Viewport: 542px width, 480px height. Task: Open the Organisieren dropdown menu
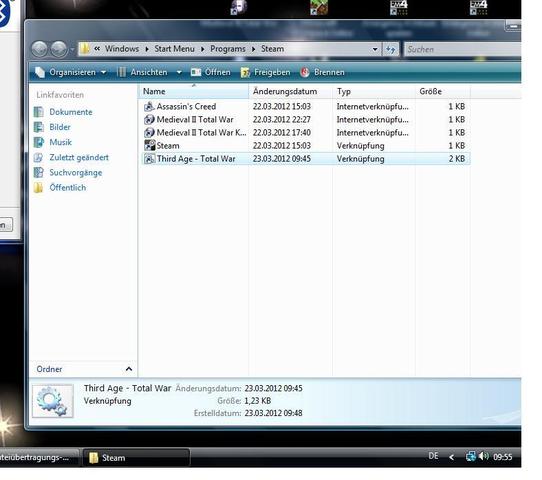pos(71,72)
